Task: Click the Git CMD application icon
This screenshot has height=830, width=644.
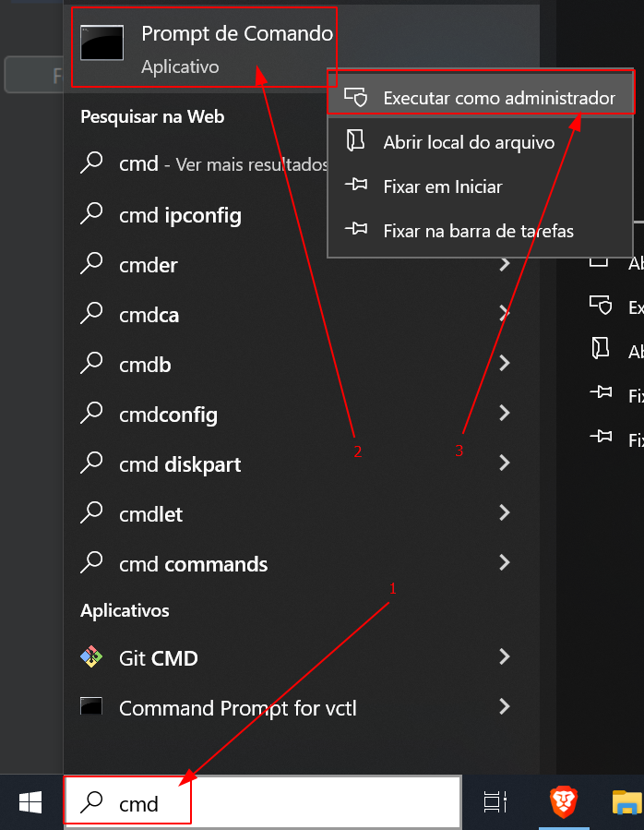Action: click(91, 658)
